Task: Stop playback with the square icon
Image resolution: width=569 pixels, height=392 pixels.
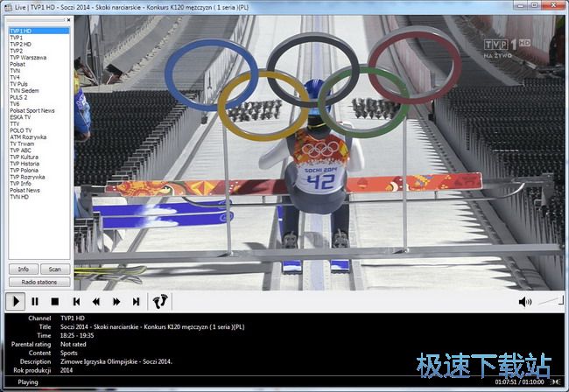Action: click(x=55, y=301)
